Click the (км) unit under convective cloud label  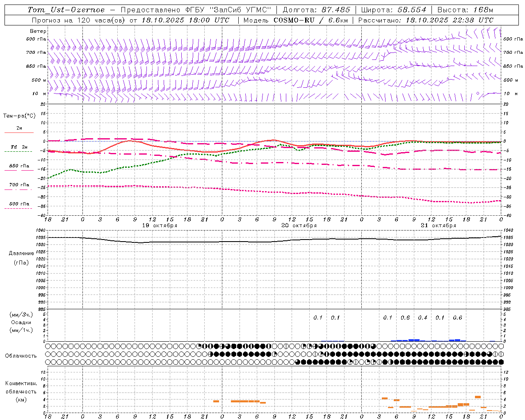[x=21, y=399]
